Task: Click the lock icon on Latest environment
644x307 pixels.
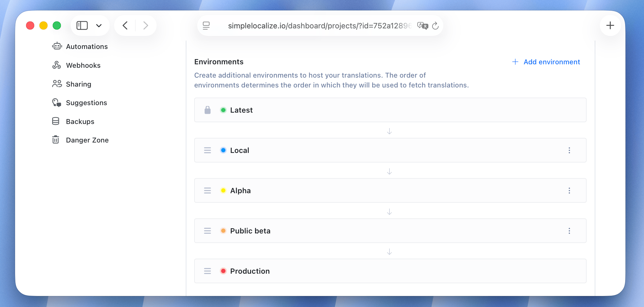Action: coord(207,110)
